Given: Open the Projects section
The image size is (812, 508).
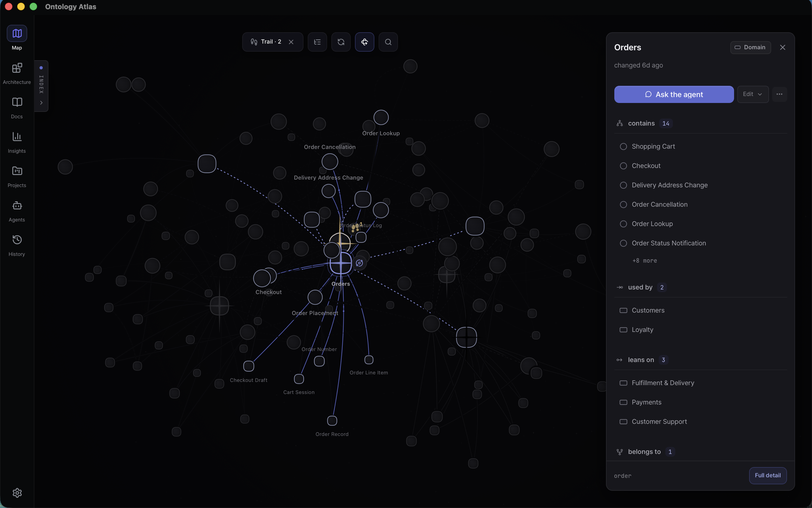Looking at the screenshot, I should click(17, 177).
